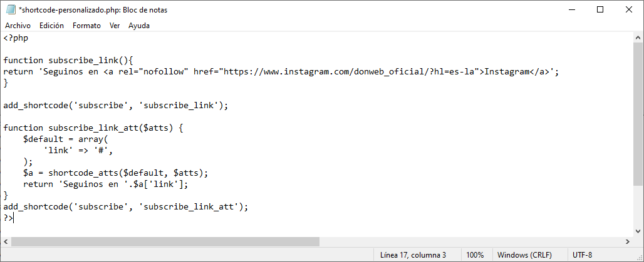This screenshot has width=644, height=262.
Task: Maximize the Bloc de notas window
Action: coord(600,9)
